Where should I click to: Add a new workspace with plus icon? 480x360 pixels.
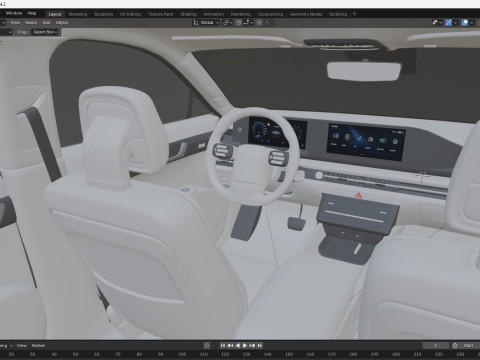click(x=354, y=14)
